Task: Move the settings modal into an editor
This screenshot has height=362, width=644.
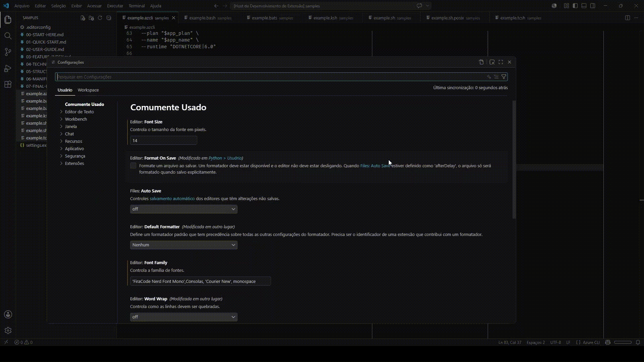Action: (x=492, y=62)
